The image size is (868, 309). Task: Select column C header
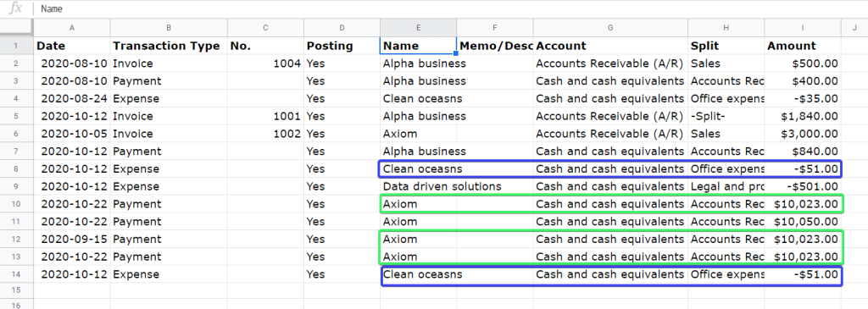pos(265,28)
